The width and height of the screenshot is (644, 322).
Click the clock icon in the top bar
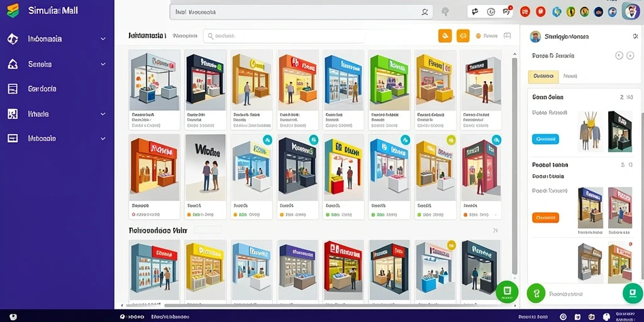[x=491, y=12]
